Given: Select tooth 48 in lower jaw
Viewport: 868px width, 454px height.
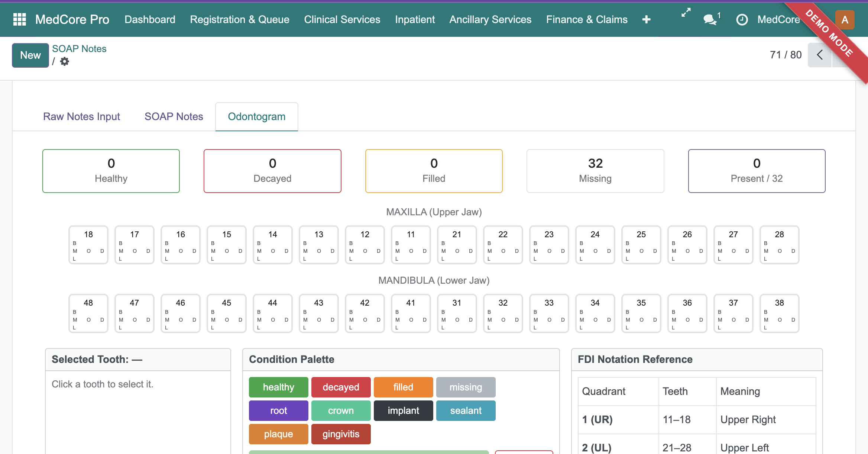Looking at the screenshot, I should (x=88, y=313).
